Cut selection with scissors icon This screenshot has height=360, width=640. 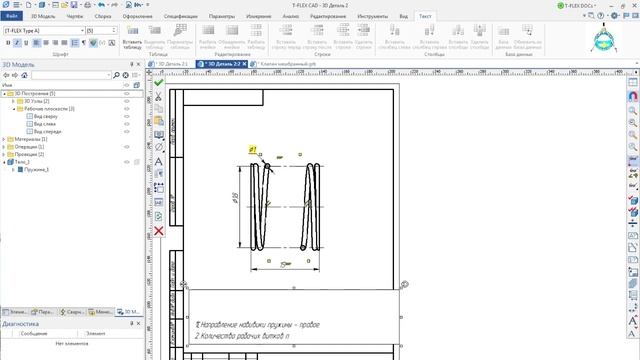pyautogui.click(x=158, y=96)
